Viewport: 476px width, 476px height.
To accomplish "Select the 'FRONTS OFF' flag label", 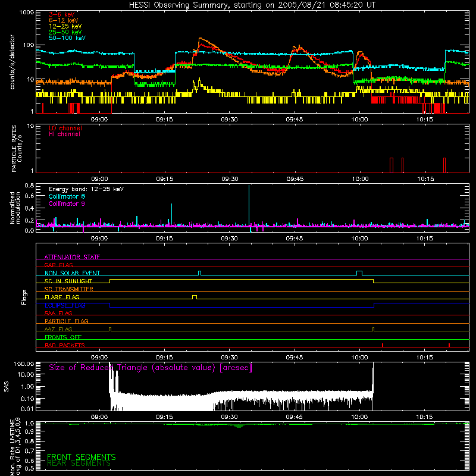I will tap(63, 337).
